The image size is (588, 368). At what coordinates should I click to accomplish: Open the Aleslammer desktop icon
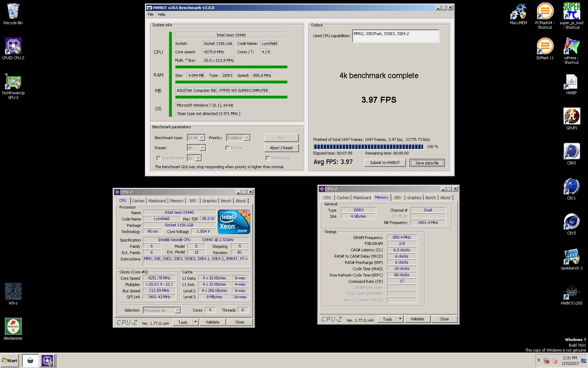(13, 329)
